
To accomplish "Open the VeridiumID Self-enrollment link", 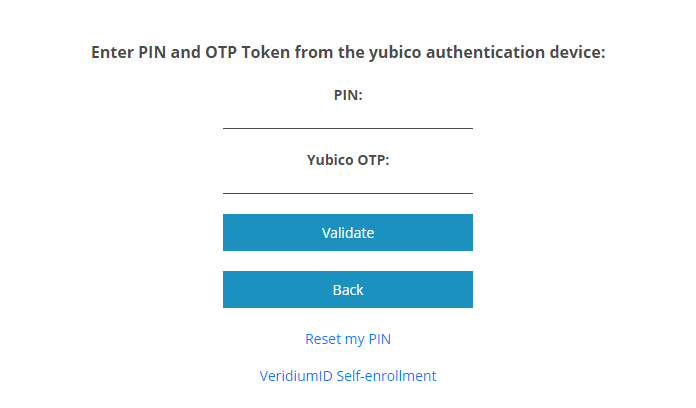I will pos(347,376).
